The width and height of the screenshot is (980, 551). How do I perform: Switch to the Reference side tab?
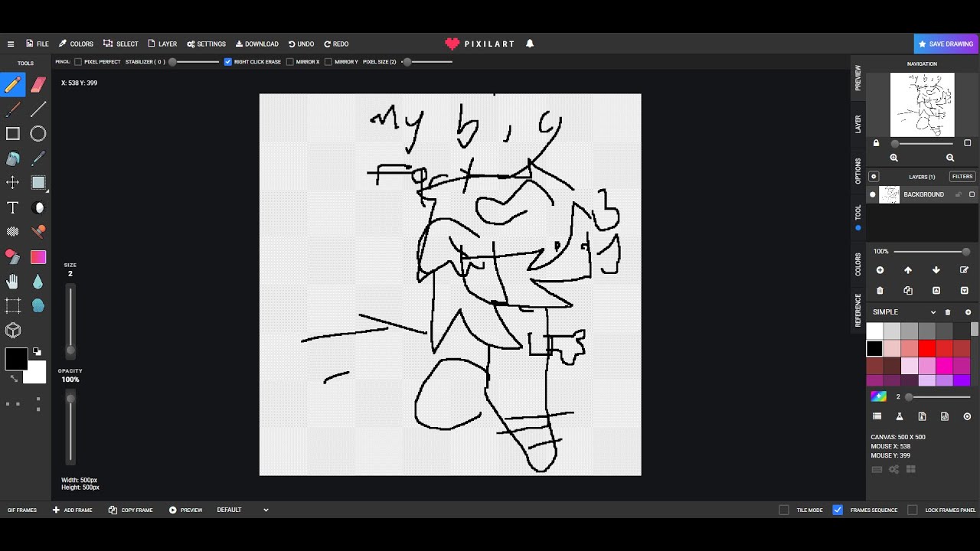coord(857,310)
